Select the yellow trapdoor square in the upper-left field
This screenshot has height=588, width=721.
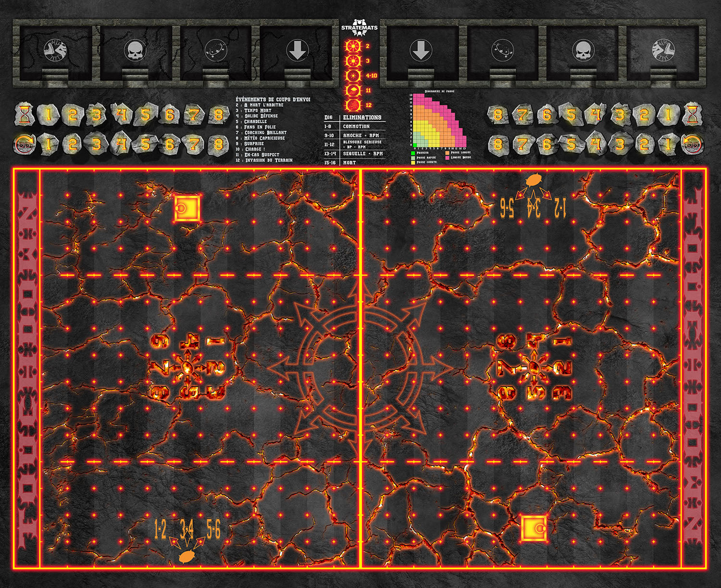click(187, 208)
